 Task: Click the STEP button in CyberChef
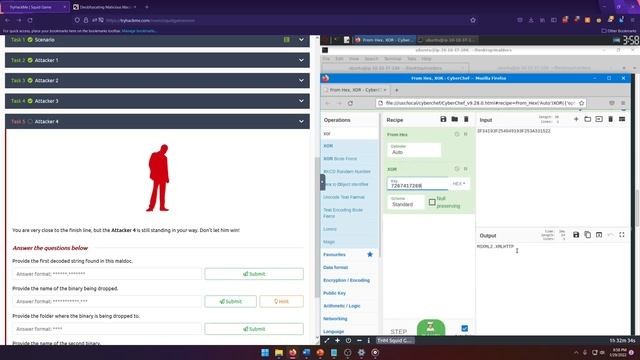pyautogui.click(x=398, y=331)
